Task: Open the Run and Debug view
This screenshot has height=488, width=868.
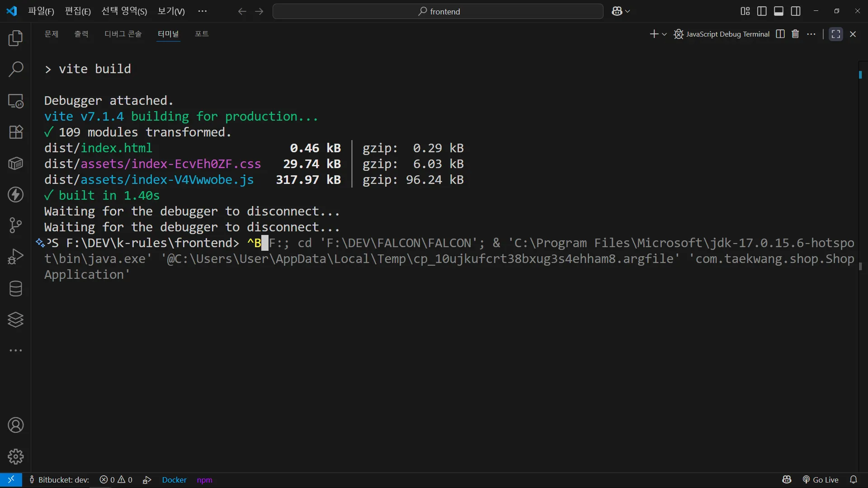Action: [x=16, y=256]
